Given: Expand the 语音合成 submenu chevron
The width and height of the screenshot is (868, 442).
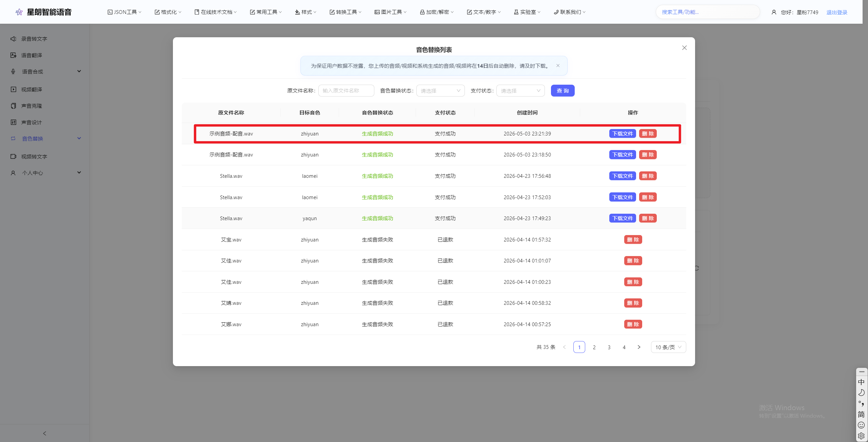Looking at the screenshot, I should [79, 71].
